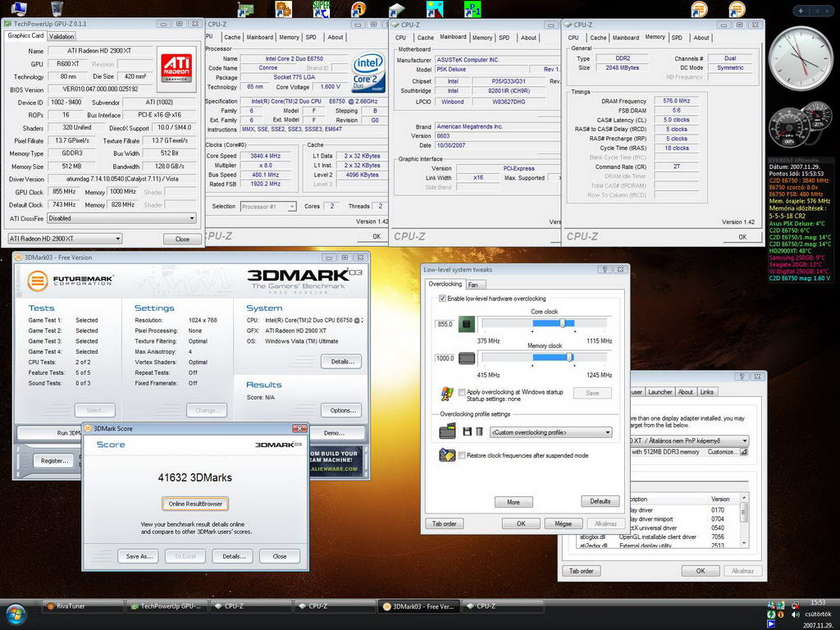Screen dimensions: 840x630
Task: Click the driver list scrollbar in RivaTuner
Action: (x=743, y=520)
